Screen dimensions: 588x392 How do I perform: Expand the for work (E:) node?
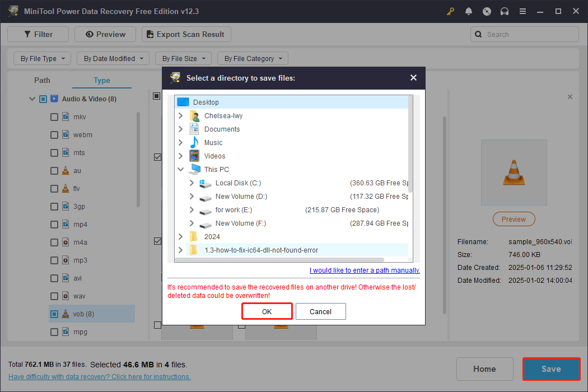pyautogui.click(x=192, y=209)
